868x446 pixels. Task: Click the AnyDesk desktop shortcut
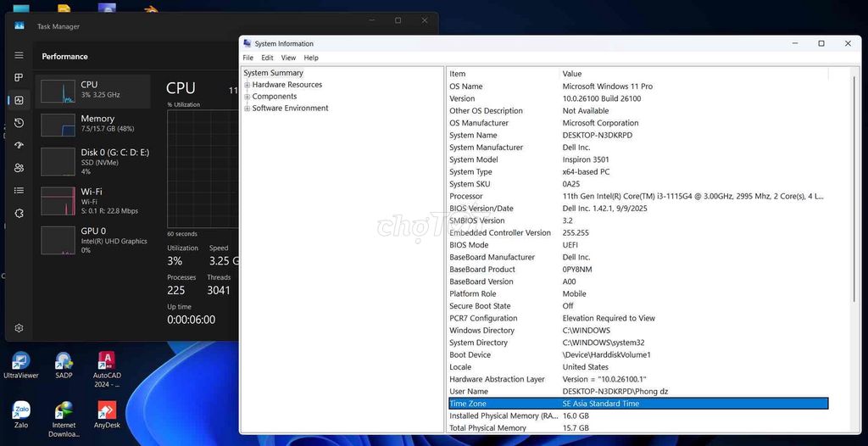pyautogui.click(x=107, y=415)
